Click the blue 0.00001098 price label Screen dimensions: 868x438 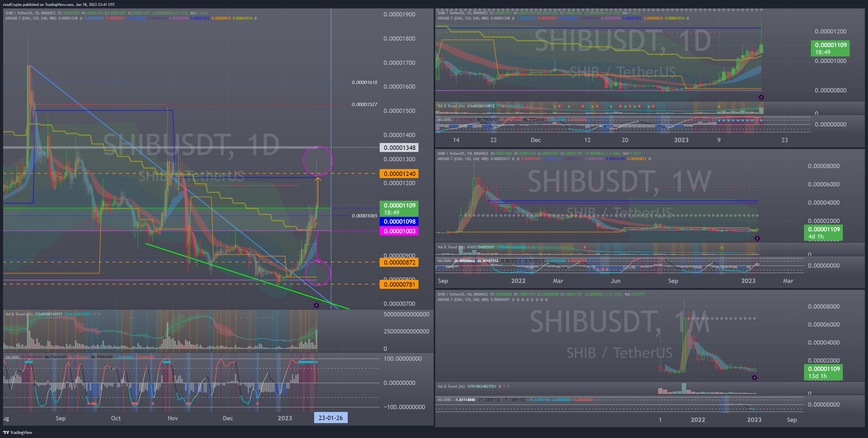click(399, 221)
